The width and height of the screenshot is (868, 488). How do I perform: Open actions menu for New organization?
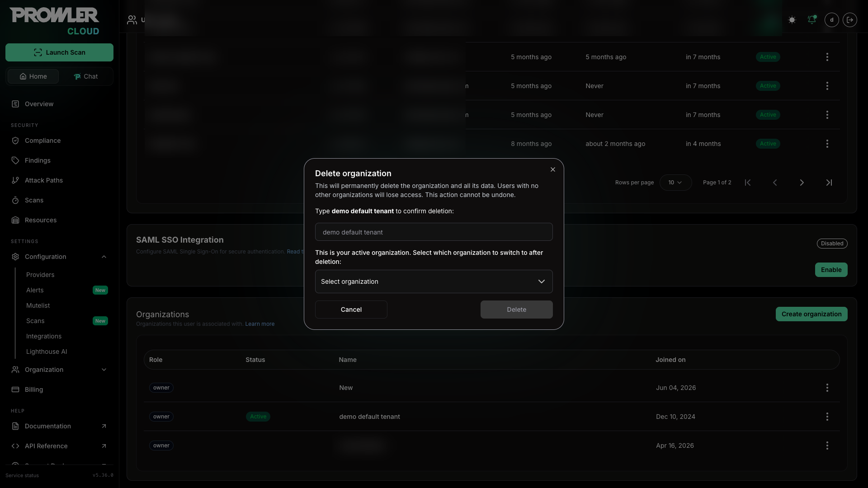[x=827, y=388]
